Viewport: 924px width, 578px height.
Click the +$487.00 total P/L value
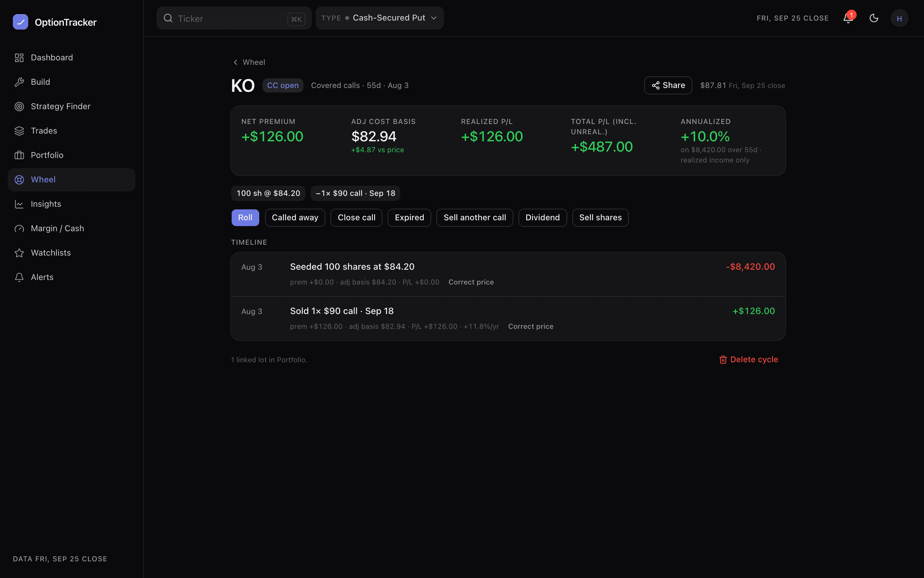602,147
